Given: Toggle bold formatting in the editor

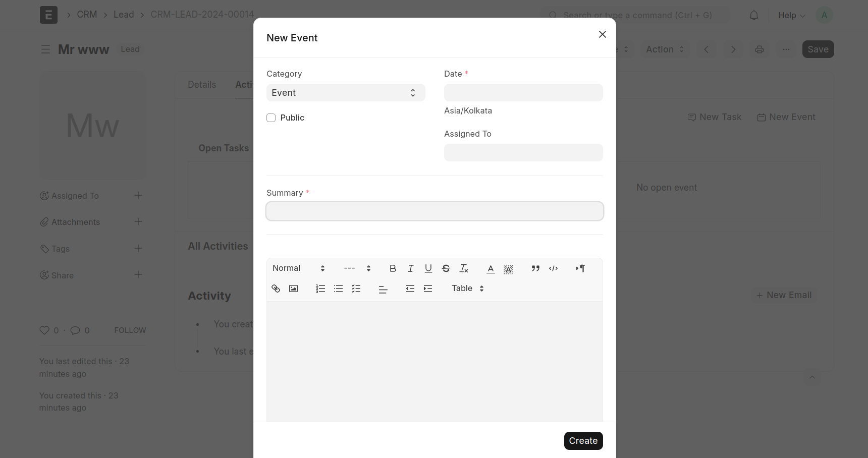Looking at the screenshot, I should pyautogui.click(x=393, y=268).
